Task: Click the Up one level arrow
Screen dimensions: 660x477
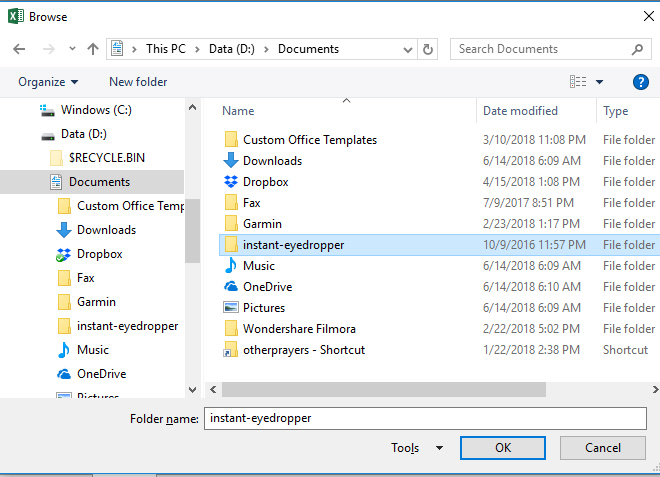Action: coord(93,49)
